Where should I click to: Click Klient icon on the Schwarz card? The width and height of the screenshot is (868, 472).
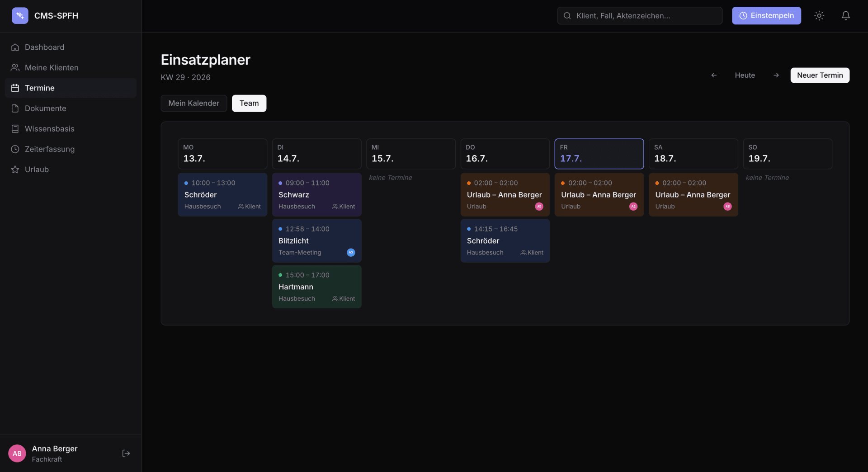[335, 207]
